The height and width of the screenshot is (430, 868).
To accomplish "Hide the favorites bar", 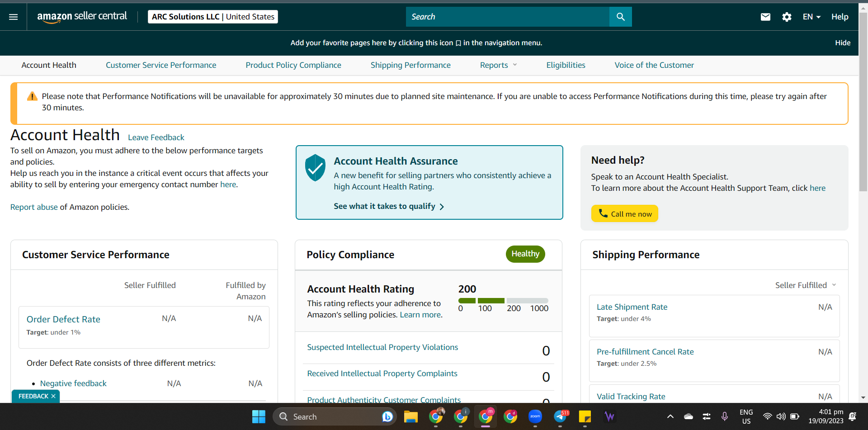I will coord(843,43).
